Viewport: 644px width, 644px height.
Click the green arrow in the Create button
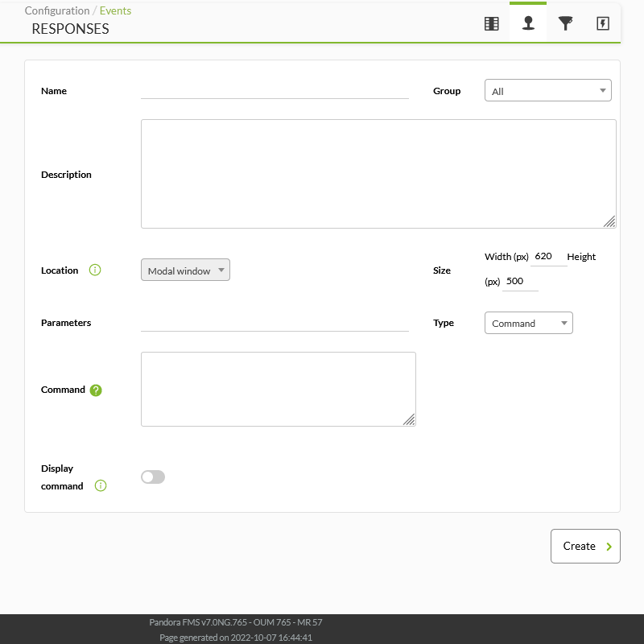click(x=609, y=547)
